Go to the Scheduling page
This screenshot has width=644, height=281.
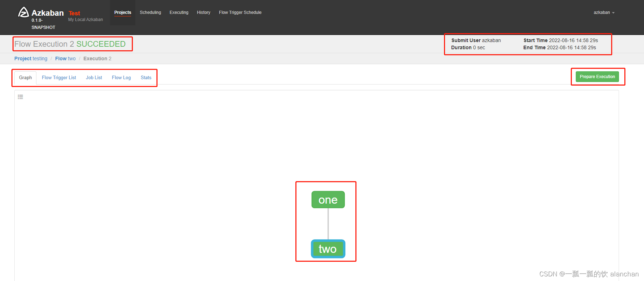click(150, 12)
